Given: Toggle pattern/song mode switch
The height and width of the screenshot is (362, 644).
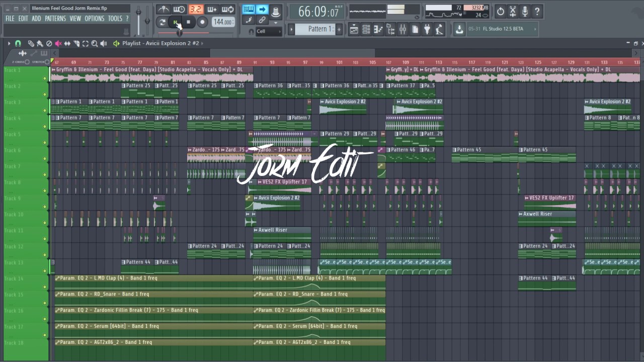Looking at the screenshot, I should 162,22.
